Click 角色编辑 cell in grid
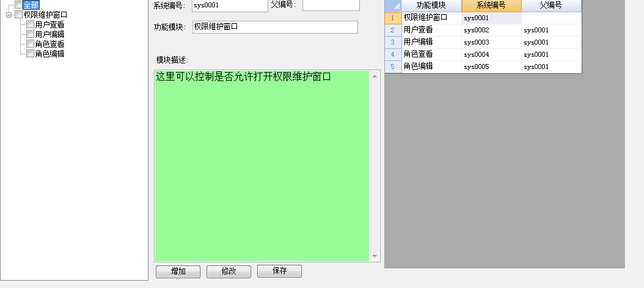 click(x=431, y=67)
